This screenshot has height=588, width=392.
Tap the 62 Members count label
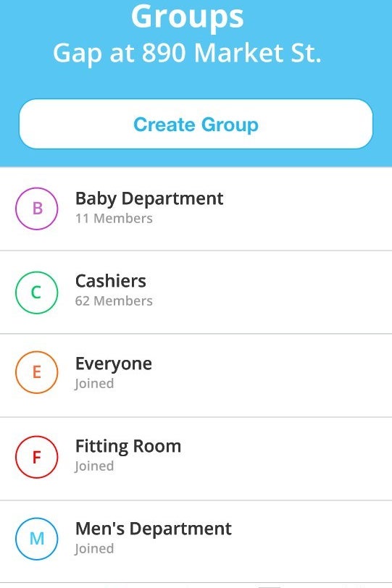click(114, 301)
